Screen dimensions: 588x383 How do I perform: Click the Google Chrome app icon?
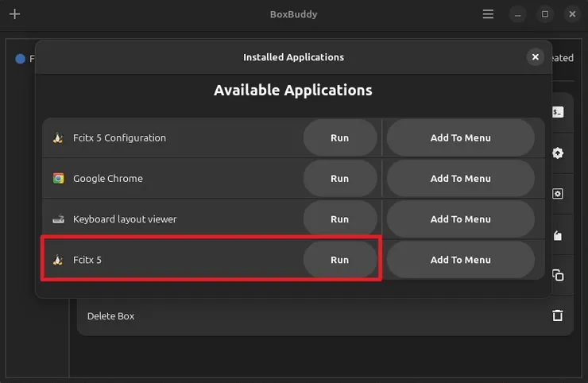[x=58, y=179]
